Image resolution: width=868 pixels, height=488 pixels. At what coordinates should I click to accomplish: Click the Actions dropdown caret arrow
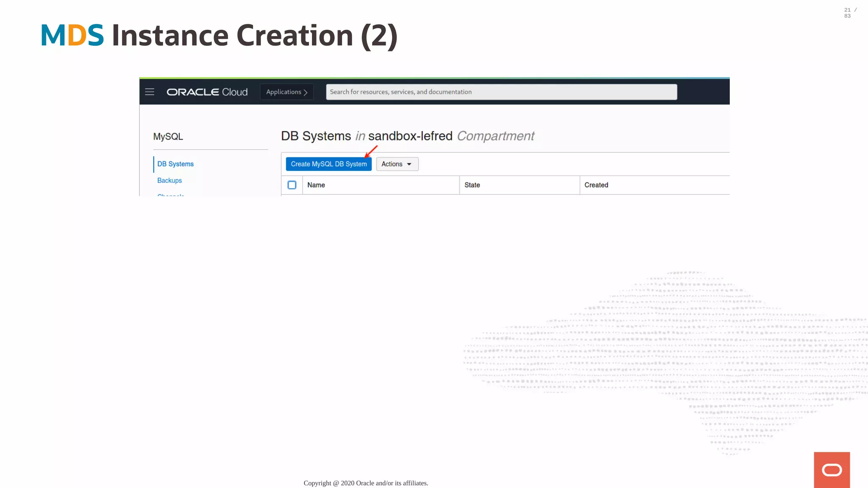(x=409, y=164)
